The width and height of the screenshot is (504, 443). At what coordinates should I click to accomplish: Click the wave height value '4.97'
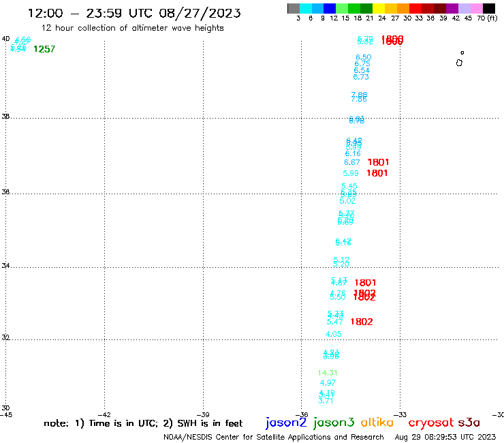[328, 383]
